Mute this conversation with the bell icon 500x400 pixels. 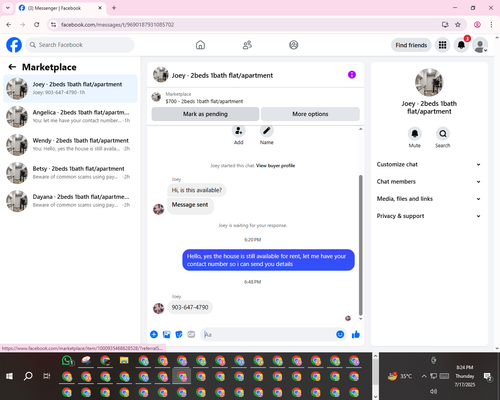[415, 134]
